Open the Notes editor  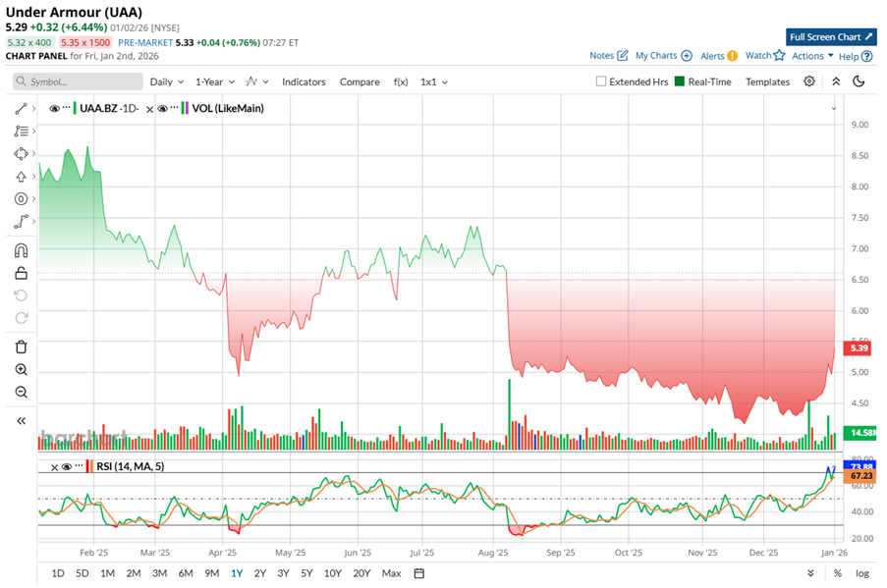point(609,55)
